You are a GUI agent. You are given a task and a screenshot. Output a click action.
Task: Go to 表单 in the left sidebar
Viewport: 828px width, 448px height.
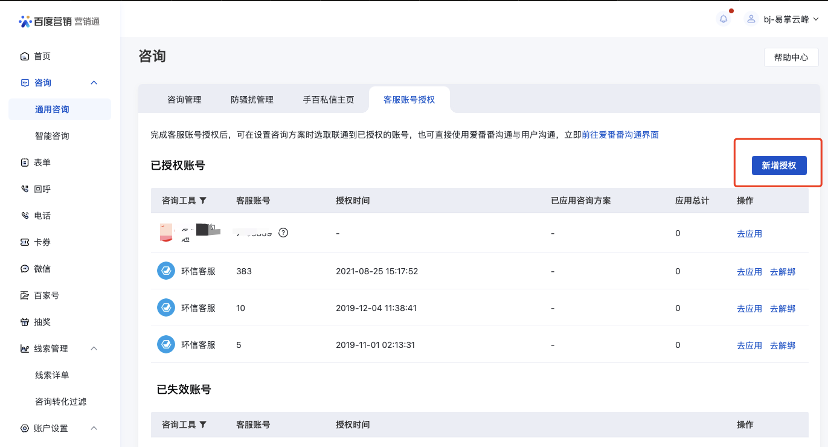point(41,162)
